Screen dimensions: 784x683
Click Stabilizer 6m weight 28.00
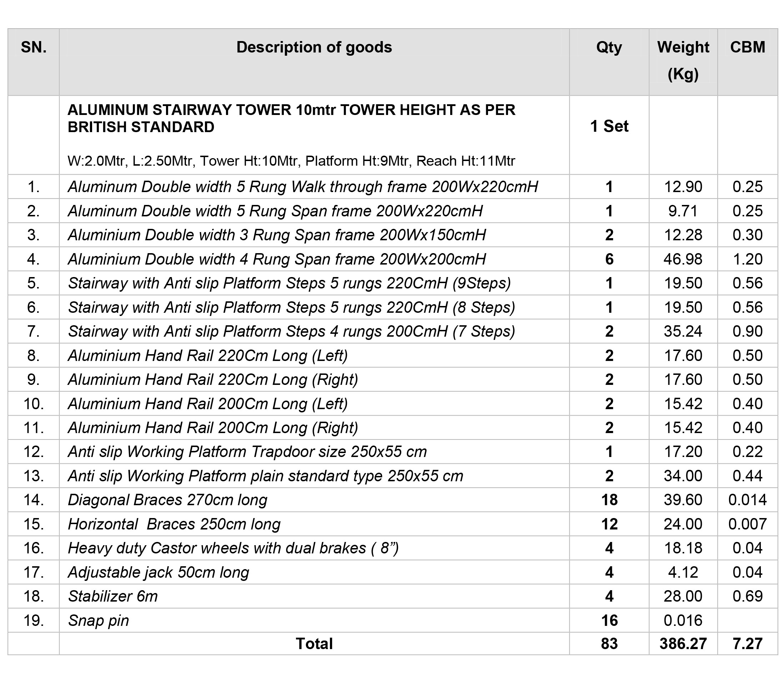pyautogui.click(x=683, y=596)
